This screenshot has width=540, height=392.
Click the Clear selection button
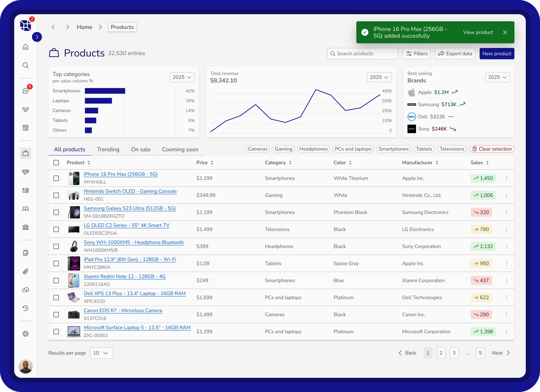pos(492,149)
